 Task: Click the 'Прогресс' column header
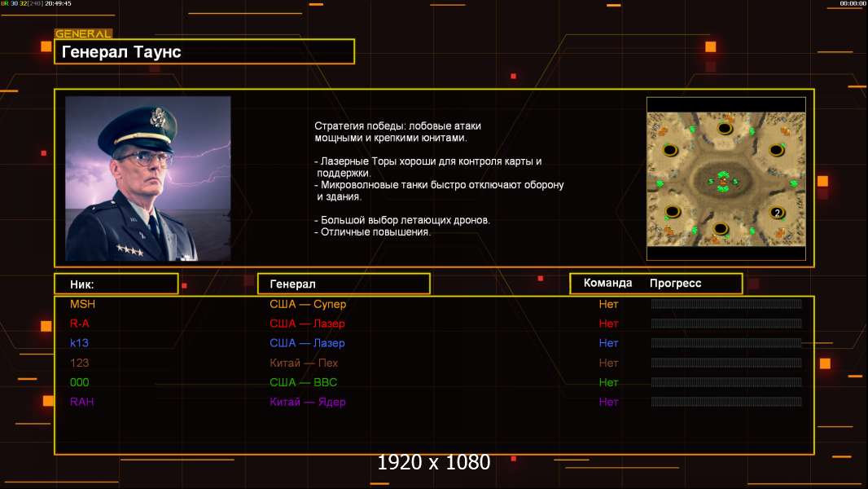point(675,283)
